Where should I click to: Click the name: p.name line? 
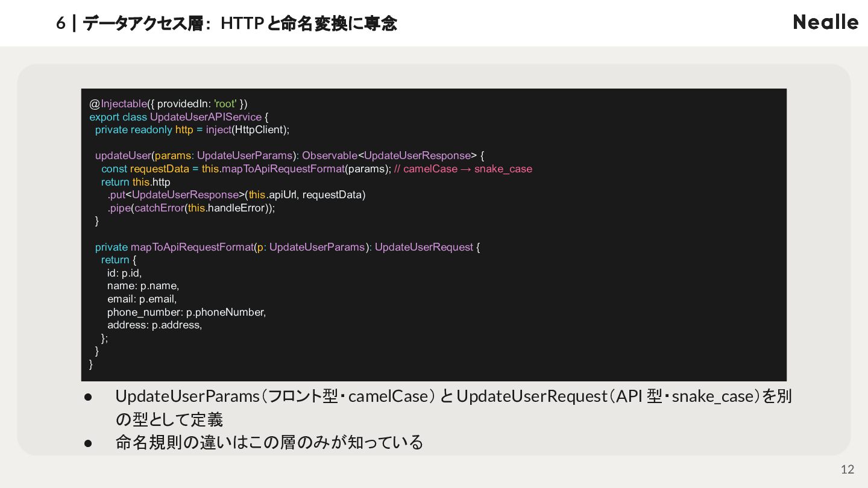pos(143,286)
